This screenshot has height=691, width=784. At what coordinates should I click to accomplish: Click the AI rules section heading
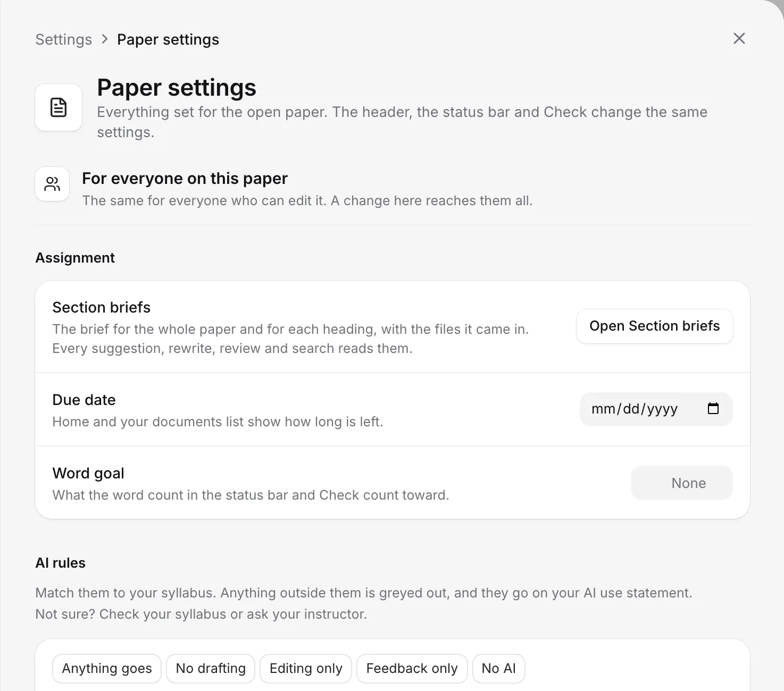point(61,563)
